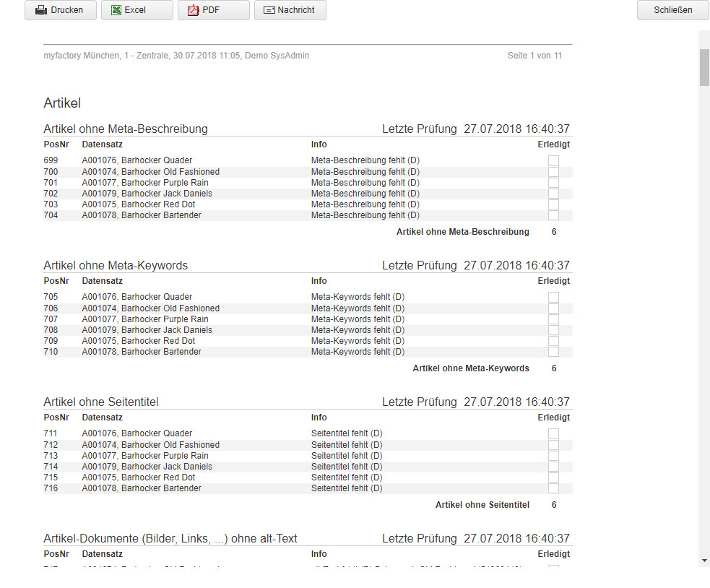
Task: Close the report with Schließen button
Action: tap(672, 10)
